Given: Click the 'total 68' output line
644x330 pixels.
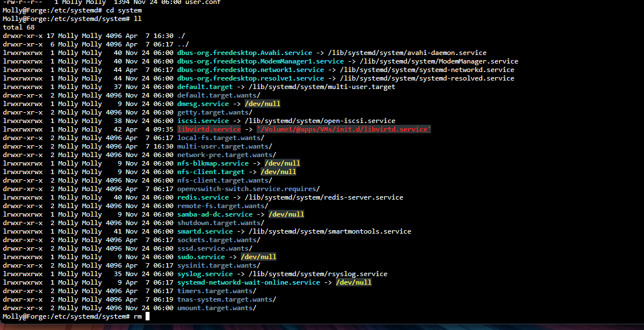Looking at the screenshot, I should coord(19,27).
